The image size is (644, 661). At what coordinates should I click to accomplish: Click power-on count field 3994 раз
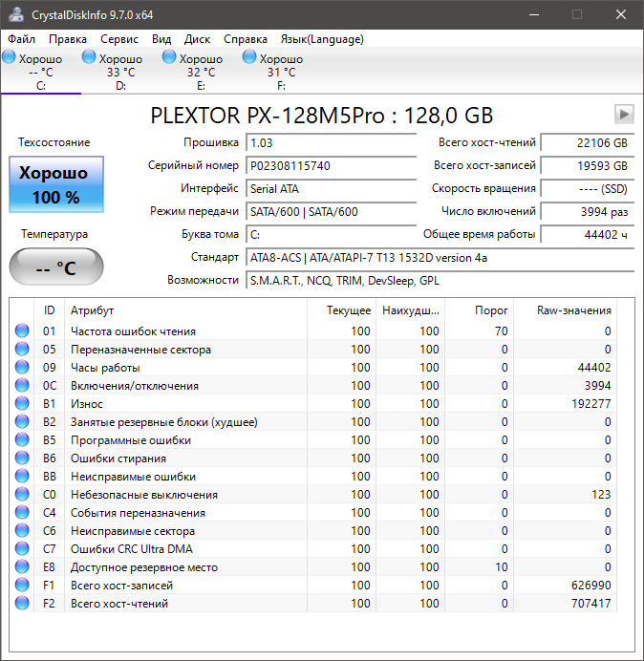[x=588, y=212]
